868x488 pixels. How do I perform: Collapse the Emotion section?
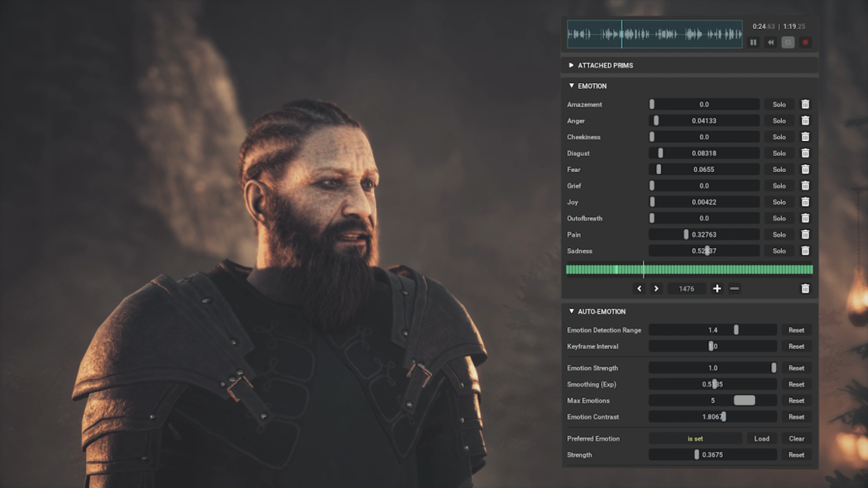[x=571, y=86]
